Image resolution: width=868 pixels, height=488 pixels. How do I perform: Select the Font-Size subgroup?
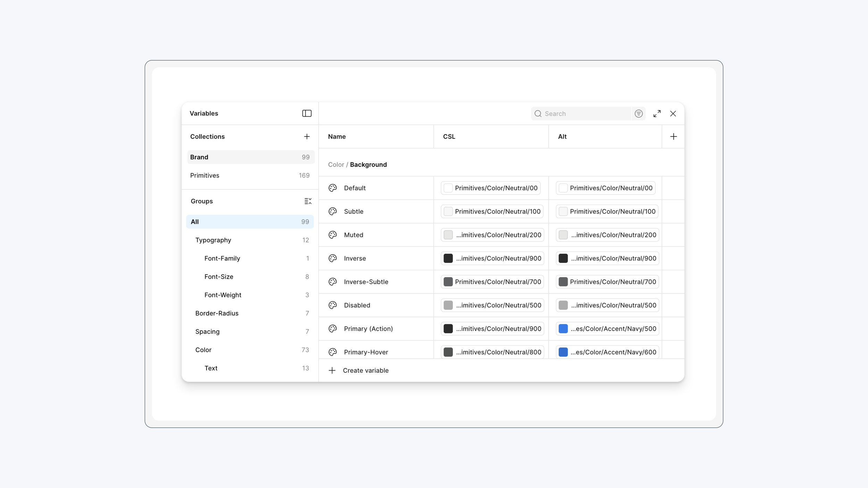pyautogui.click(x=219, y=277)
